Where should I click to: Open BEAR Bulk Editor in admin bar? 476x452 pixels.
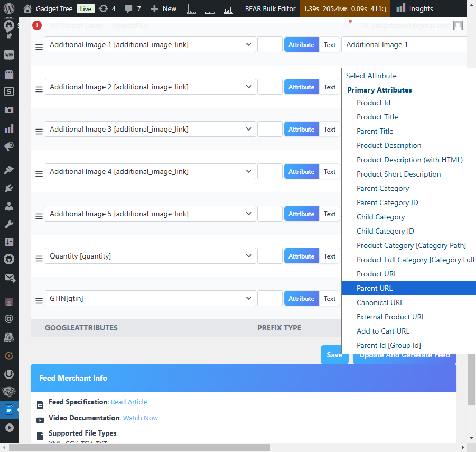pos(270,8)
